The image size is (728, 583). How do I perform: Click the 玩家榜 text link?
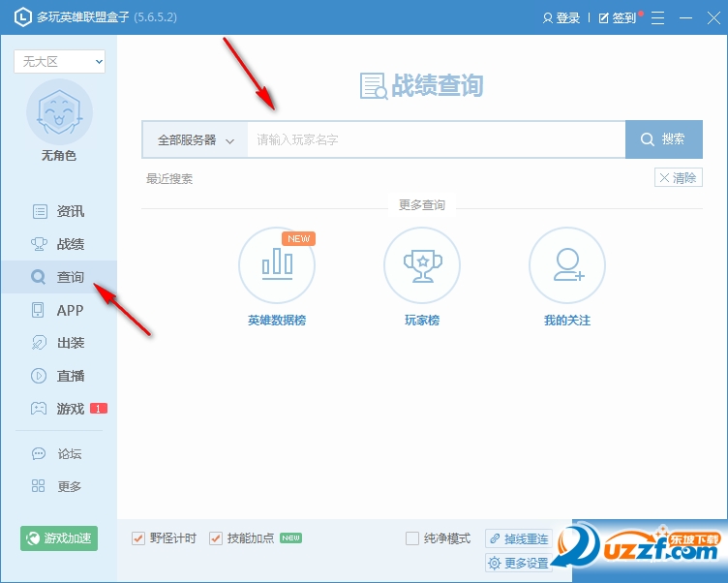tap(422, 321)
